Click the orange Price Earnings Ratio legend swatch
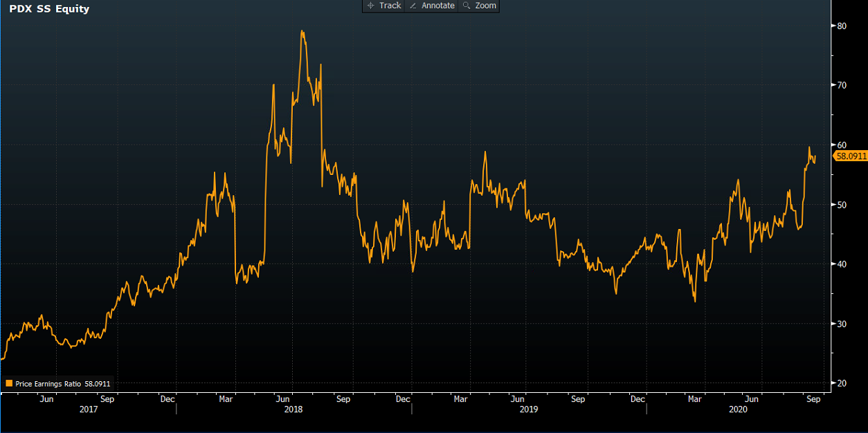Viewport: 868px width, 433px height. click(9, 383)
